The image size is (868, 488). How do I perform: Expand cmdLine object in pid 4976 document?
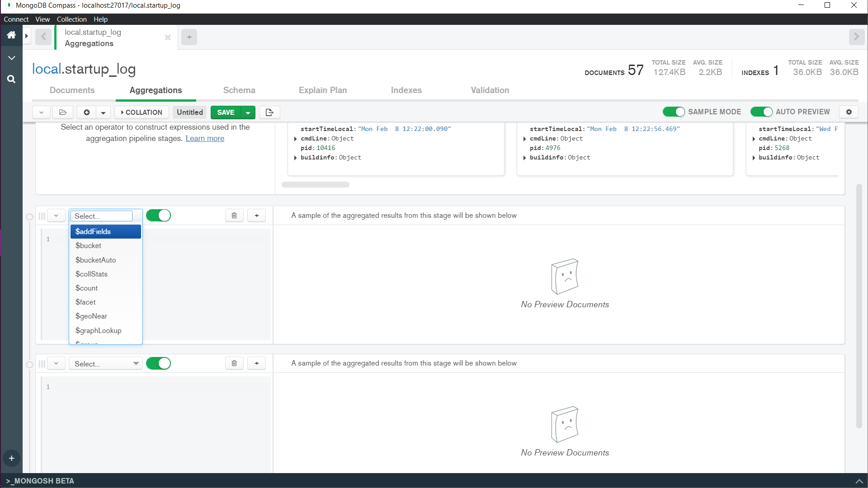(524, 139)
